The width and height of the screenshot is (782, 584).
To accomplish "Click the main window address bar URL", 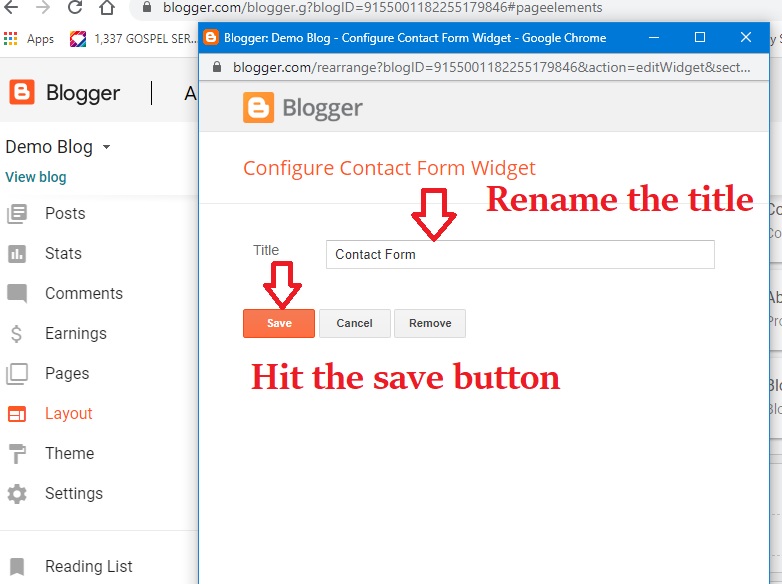I will pos(383,7).
